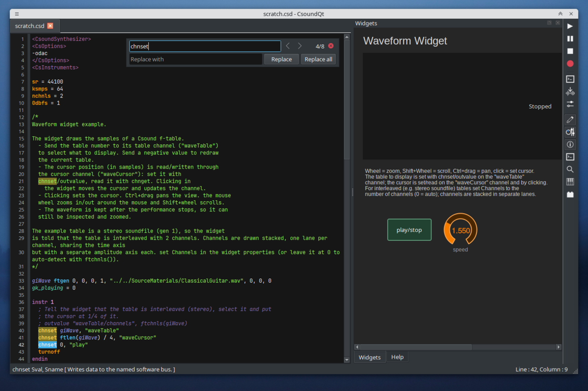Start Csound with the Play icon

coord(570,26)
